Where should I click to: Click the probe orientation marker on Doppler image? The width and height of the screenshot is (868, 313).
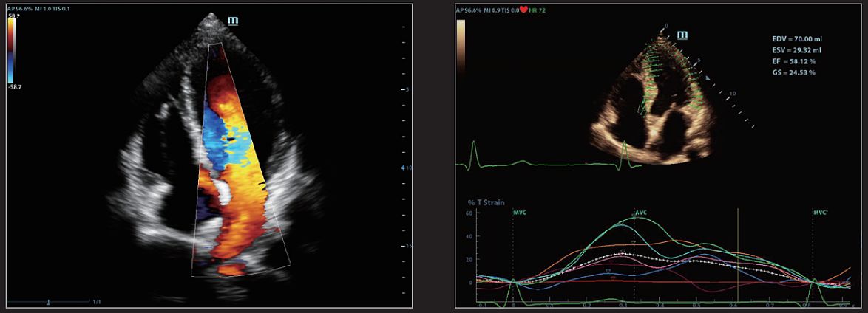point(234,21)
